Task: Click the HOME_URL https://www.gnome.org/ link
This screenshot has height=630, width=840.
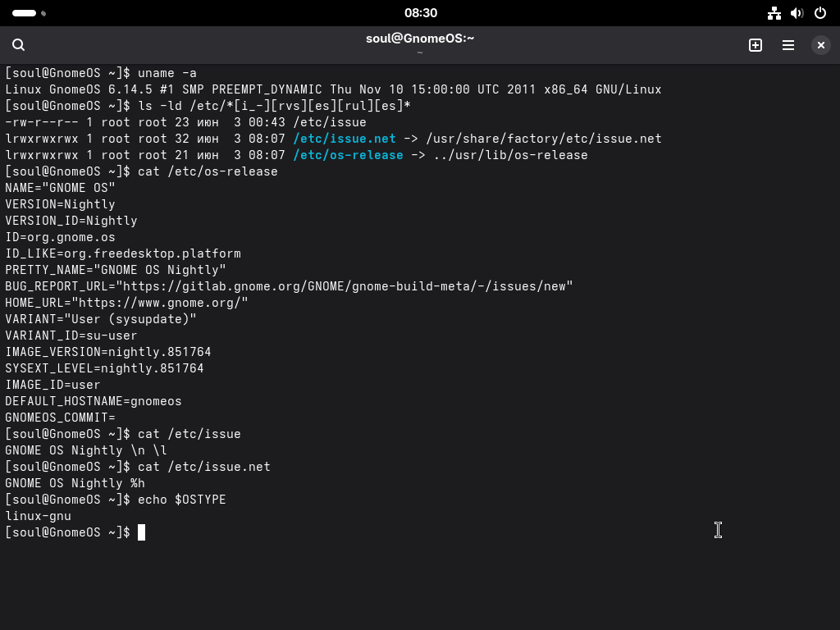Action: pos(160,303)
